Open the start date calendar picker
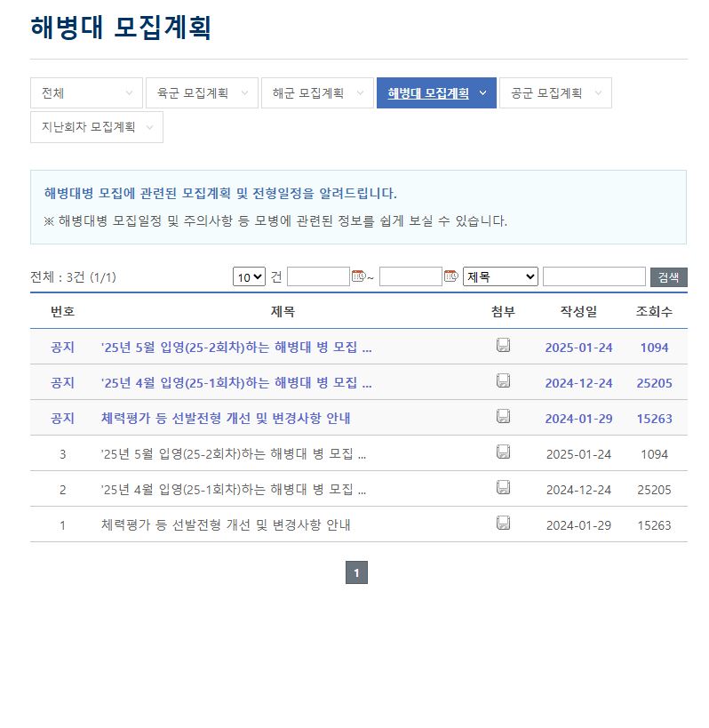 click(359, 276)
